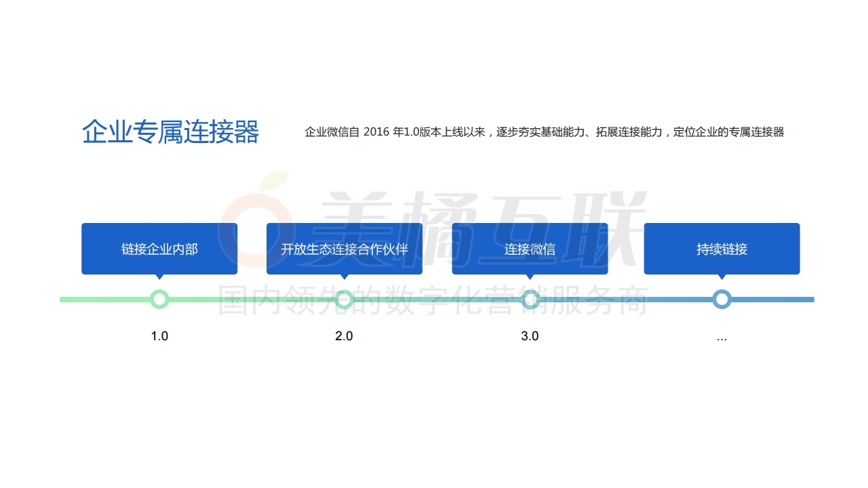Click the 开放生态连接合作伙伴 blue box
The width and height of the screenshot is (868, 488).
[344, 249]
